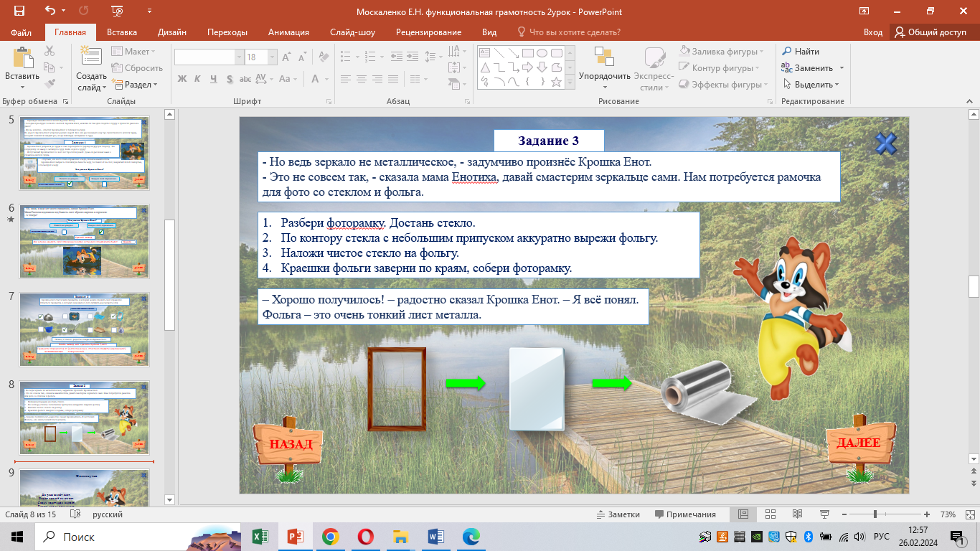Screen dimensions: 980x551
Task: Switch to Reading view icon
Action: [x=796, y=514]
